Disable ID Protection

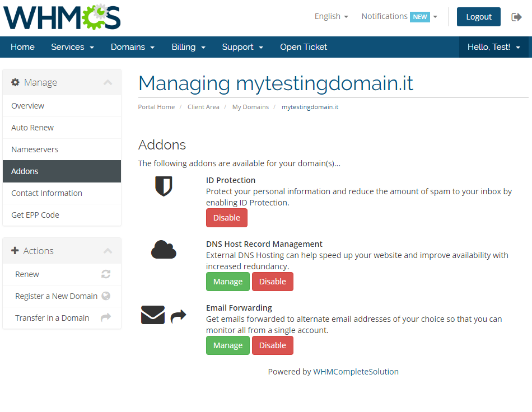click(227, 218)
